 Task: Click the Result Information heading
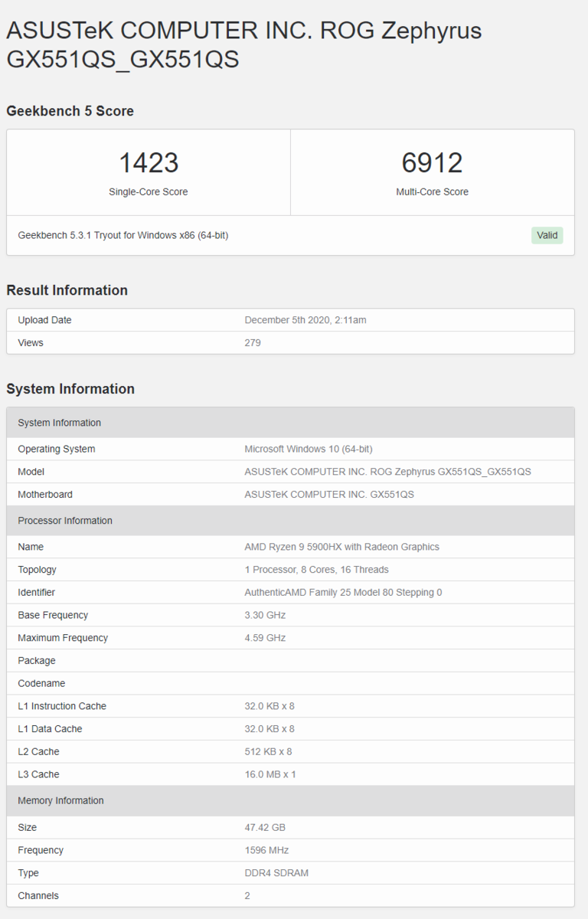(67, 290)
